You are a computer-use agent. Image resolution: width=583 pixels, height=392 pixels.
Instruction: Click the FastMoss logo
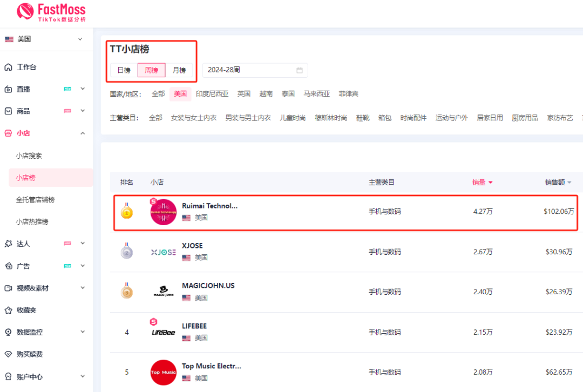coord(51,12)
